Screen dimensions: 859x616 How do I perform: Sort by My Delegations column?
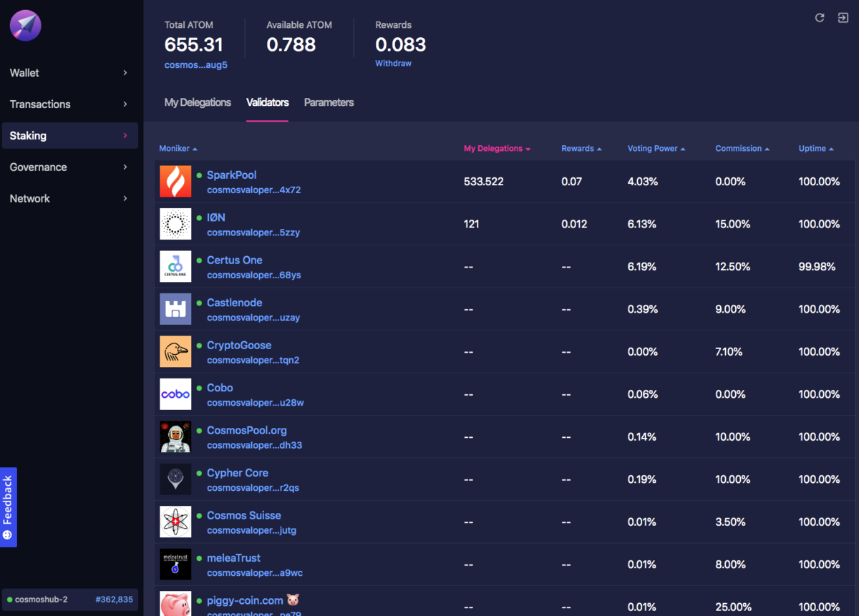click(498, 149)
